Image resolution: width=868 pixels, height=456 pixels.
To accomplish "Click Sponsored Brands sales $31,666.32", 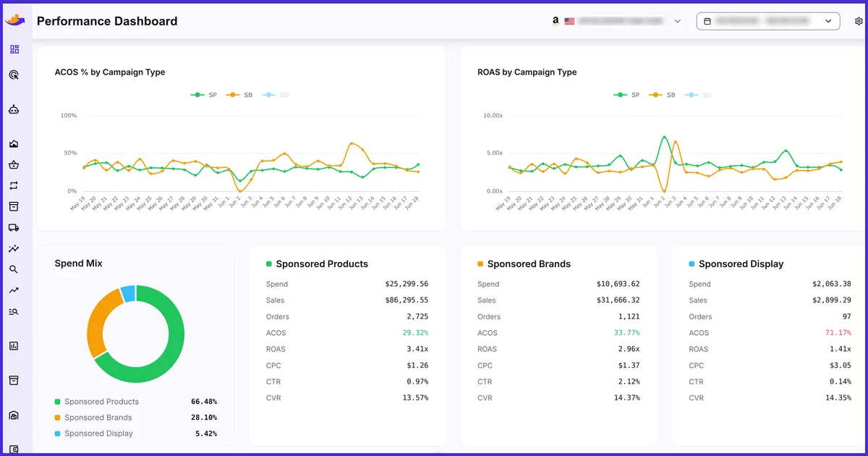I will (x=618, y=300).
